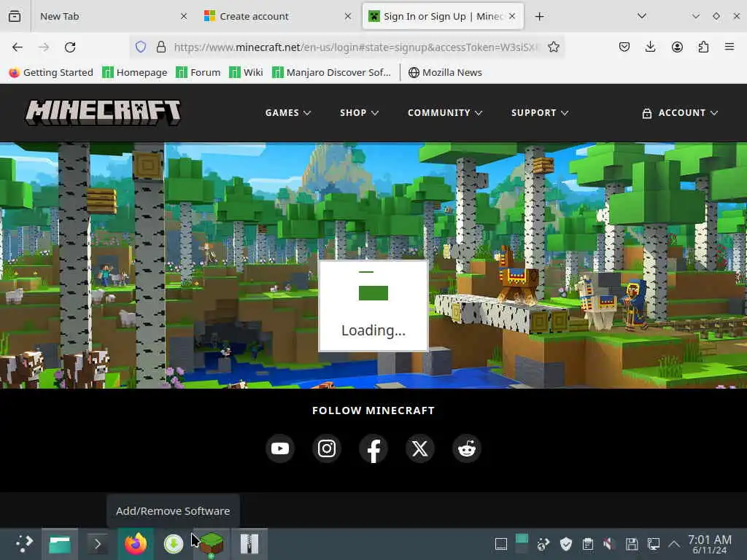Image resolution: width=747 pixels, height=560 pixels.
Task: Open the application launcher in taskbar
Action: tap(24, 544)
